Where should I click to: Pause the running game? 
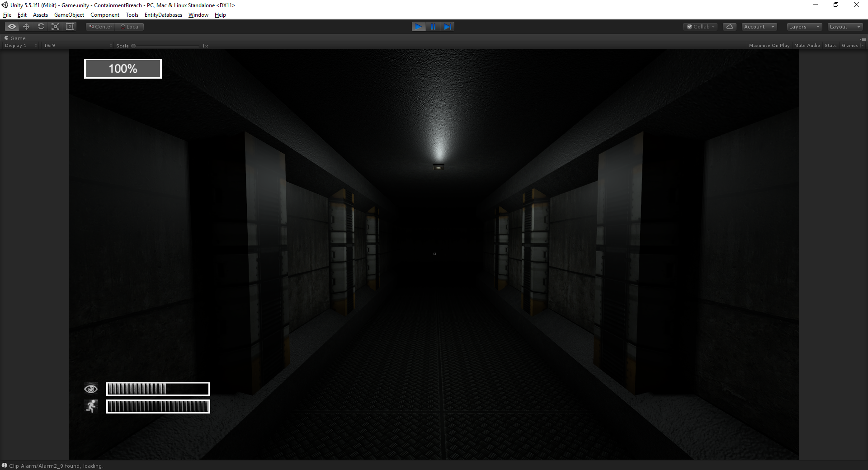[x=433, y=27]
